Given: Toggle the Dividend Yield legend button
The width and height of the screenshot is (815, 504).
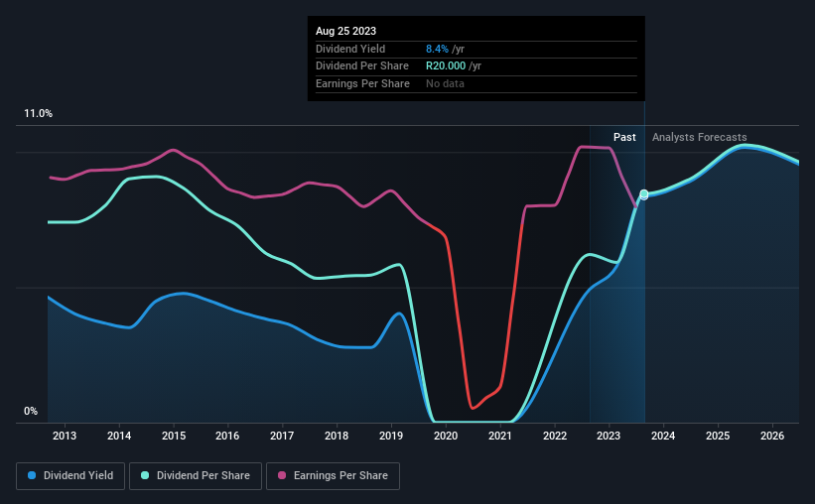Looking at the screenshot, I should (x=70, y=476).
